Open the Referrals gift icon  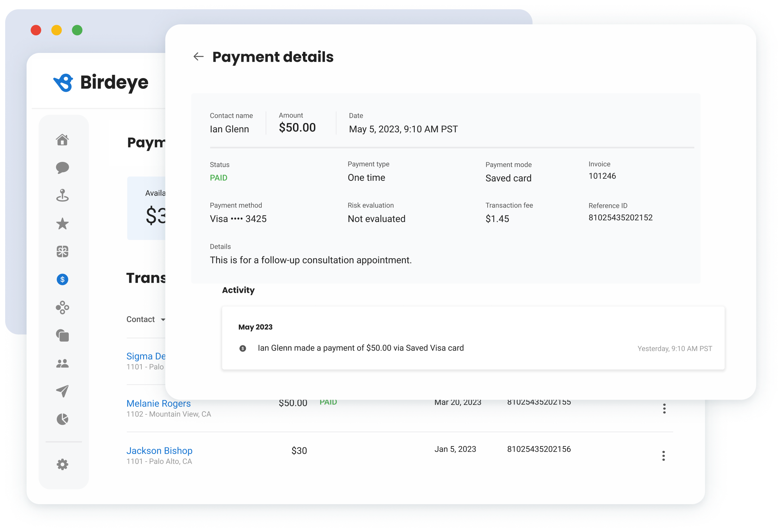(62, 252)
